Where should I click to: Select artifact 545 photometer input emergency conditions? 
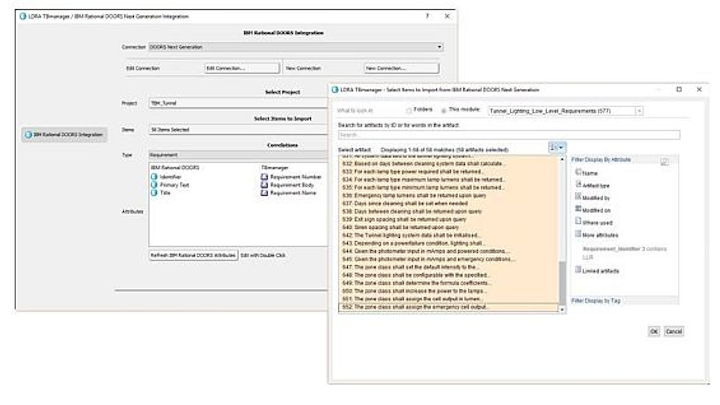pyautogui.click(x=449, y=259)
